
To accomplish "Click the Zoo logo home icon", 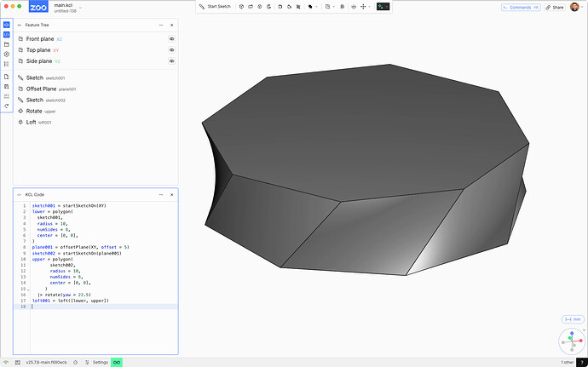I will coord(38,7).
